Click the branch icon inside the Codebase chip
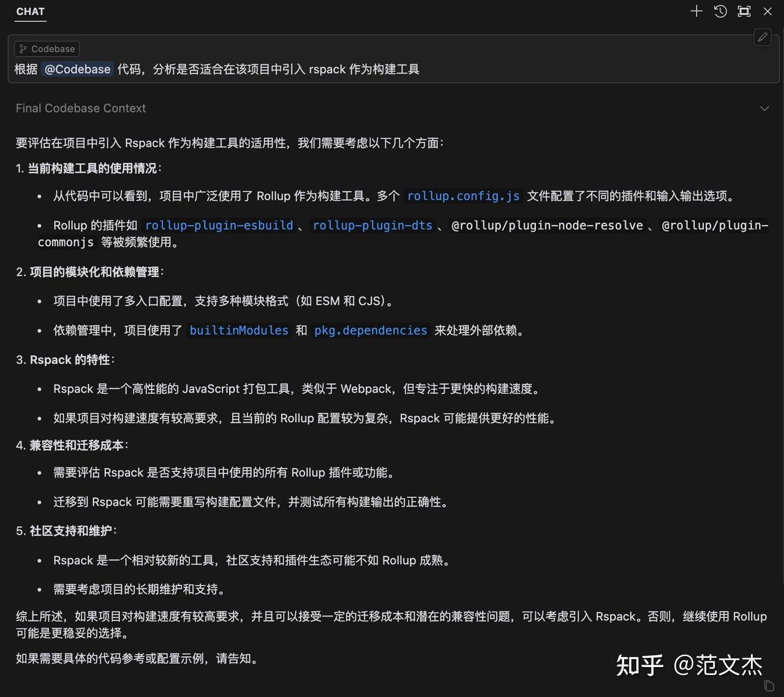 23,48
